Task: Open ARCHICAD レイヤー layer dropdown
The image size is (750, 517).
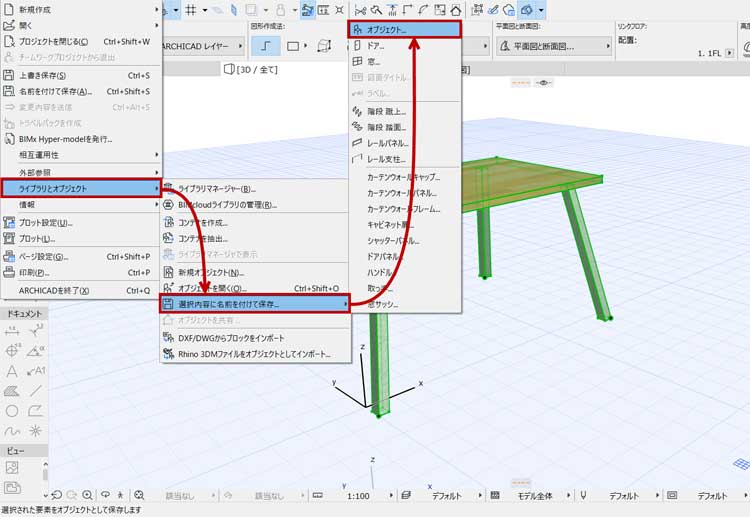Action: [x=203, y=46]
